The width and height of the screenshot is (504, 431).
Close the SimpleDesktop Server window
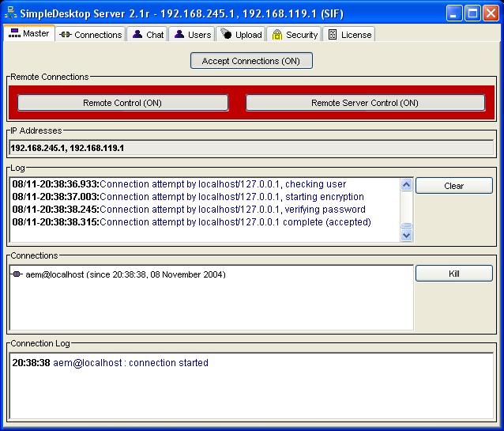tap(491, 13)
